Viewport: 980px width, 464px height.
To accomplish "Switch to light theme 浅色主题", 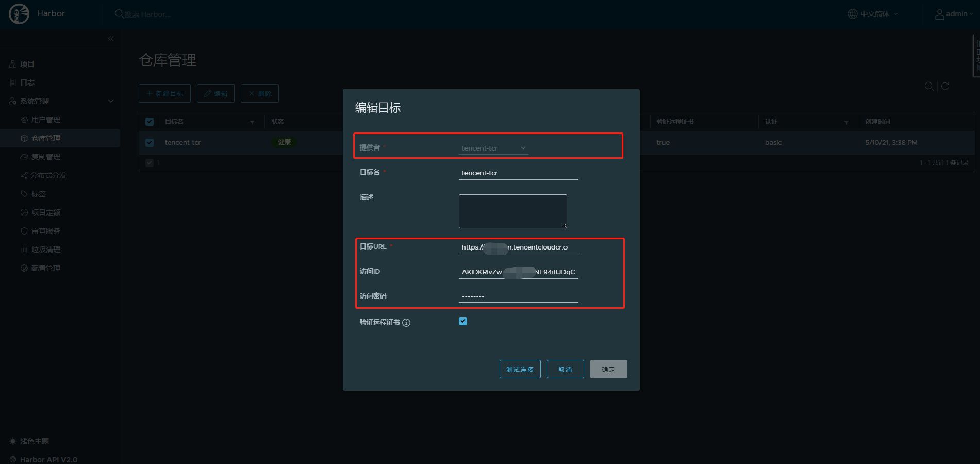I will coord(34,441).
